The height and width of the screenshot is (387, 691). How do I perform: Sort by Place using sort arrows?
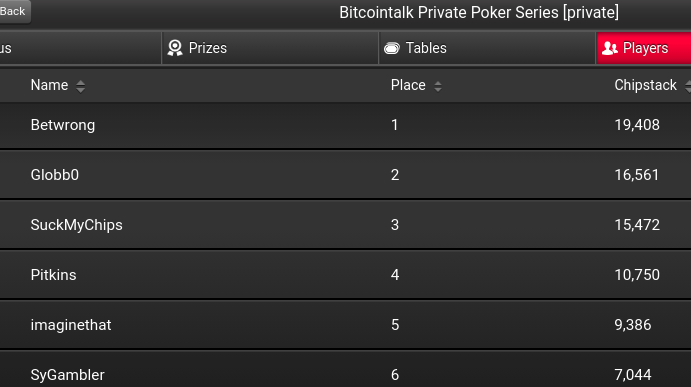click(438, 86)
